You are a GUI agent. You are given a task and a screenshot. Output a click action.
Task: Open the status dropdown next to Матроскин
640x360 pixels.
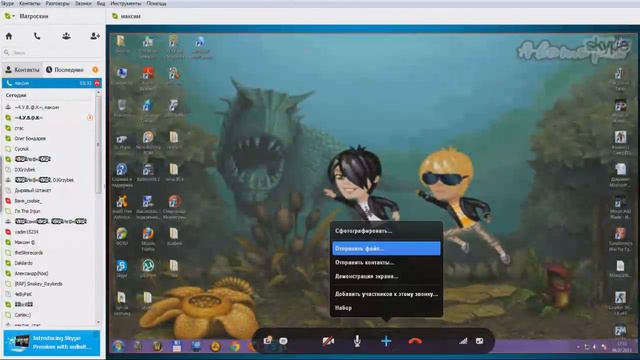point(9,16)
